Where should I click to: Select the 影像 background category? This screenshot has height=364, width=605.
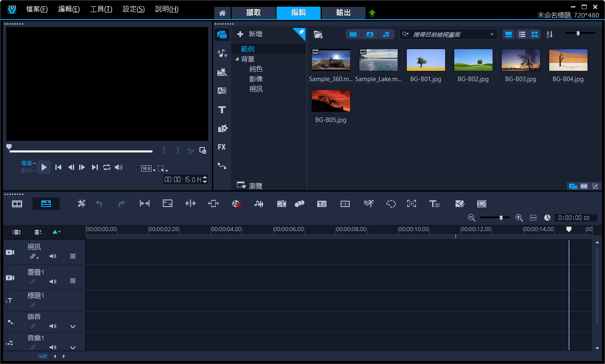(256, 79)
